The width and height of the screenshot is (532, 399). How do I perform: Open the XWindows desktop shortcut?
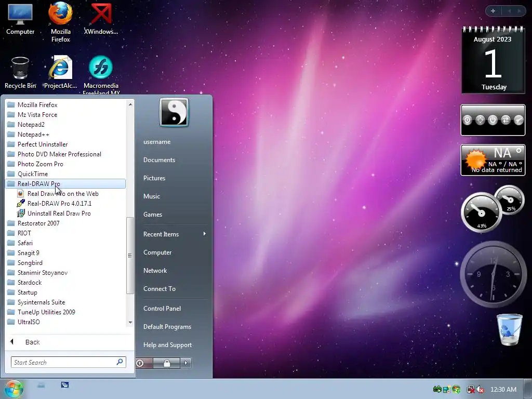(101, 19)
